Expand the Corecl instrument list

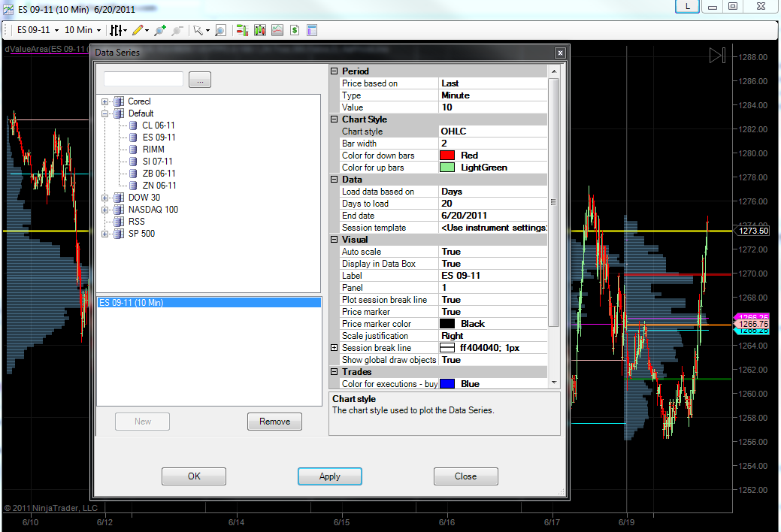pyautogui.click(x=105, y=101)
